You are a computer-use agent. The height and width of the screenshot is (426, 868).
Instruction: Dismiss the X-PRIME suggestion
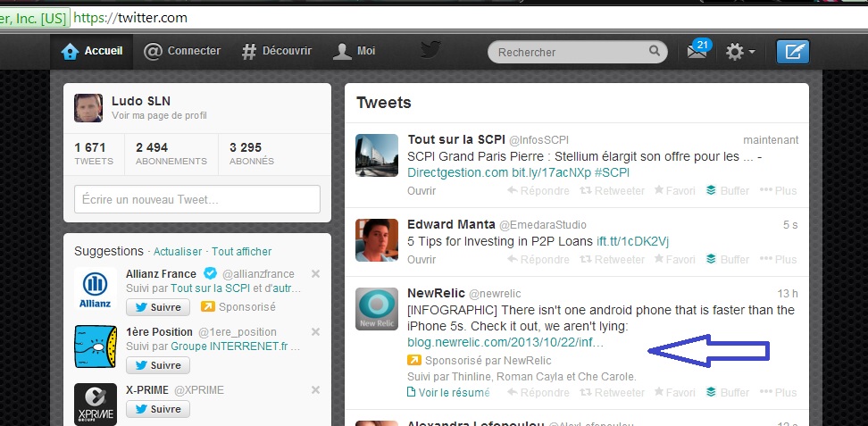click(315, 390)
